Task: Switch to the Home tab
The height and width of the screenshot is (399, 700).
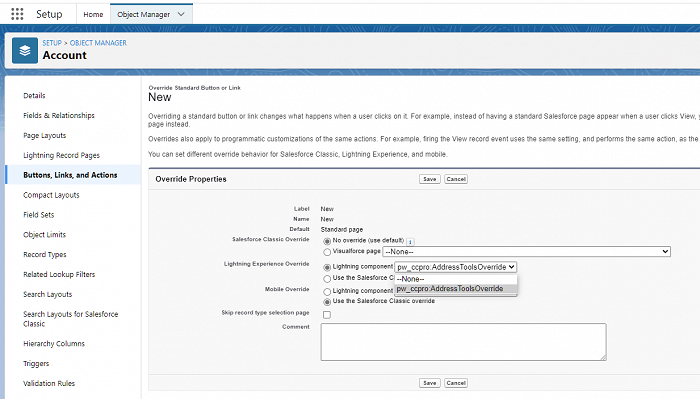Action: click(x=93, y=14)
